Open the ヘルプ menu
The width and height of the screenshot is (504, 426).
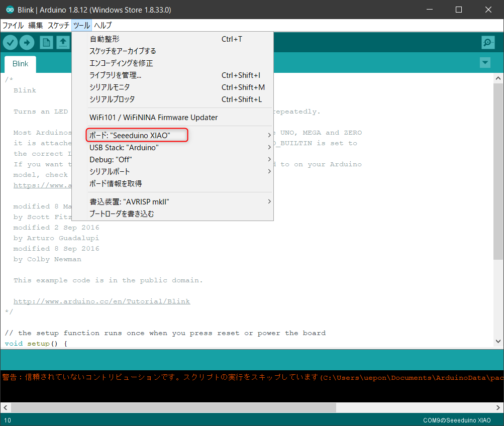(x=103, y=26)
